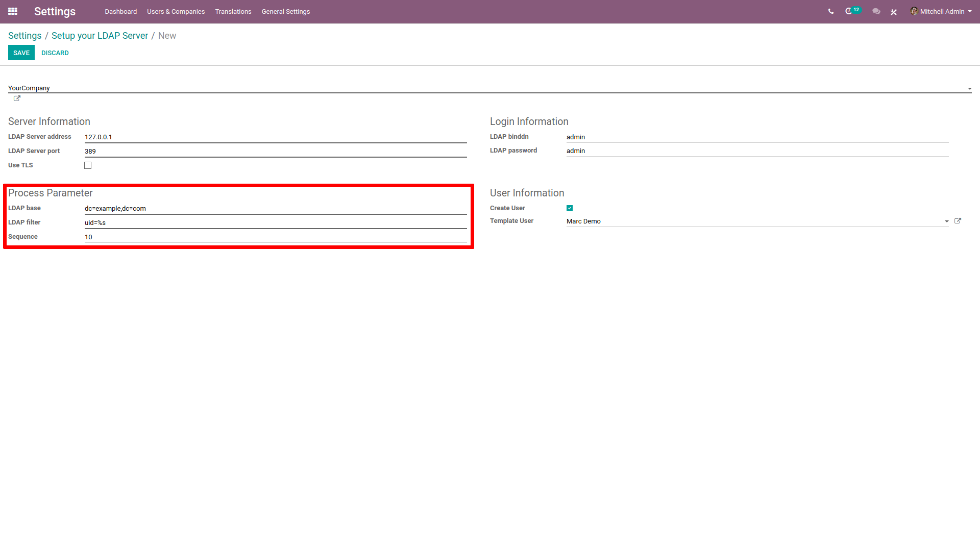Click the SAVE button
Screen dimensions: 980x551
(x=21, y=53)
